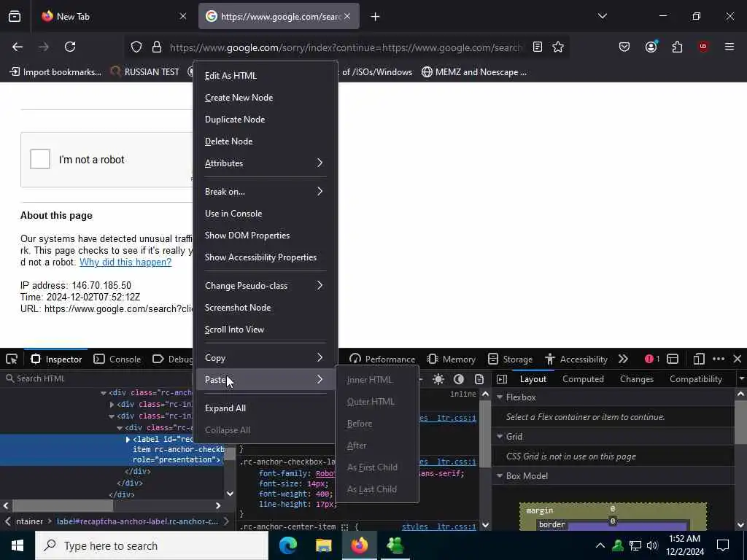Open the Windows Start menu

point(18,545)
